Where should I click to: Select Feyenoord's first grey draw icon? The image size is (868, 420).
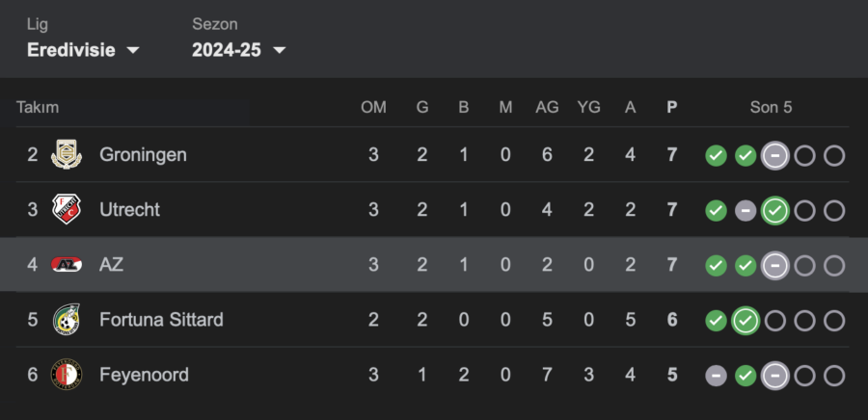click(x=716, y=377)
